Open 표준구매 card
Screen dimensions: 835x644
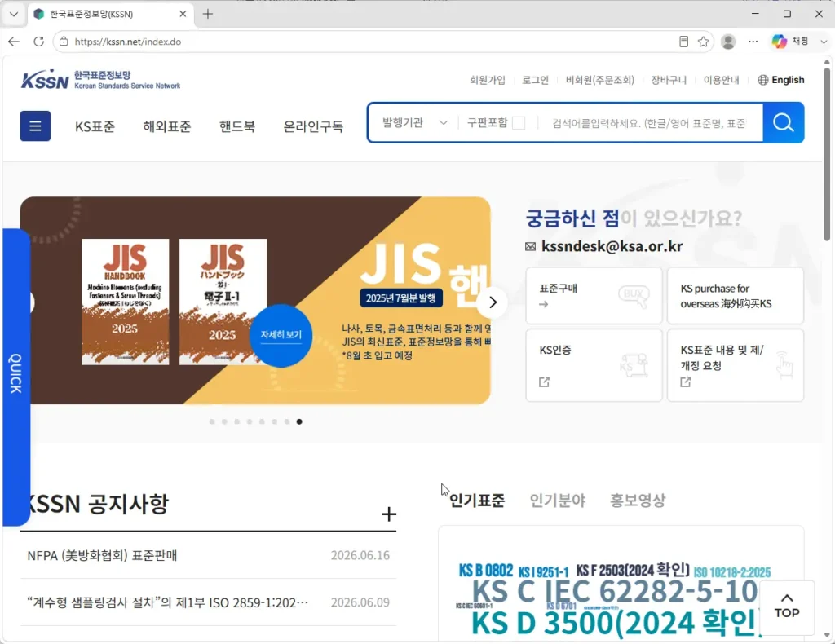[594, 296]
